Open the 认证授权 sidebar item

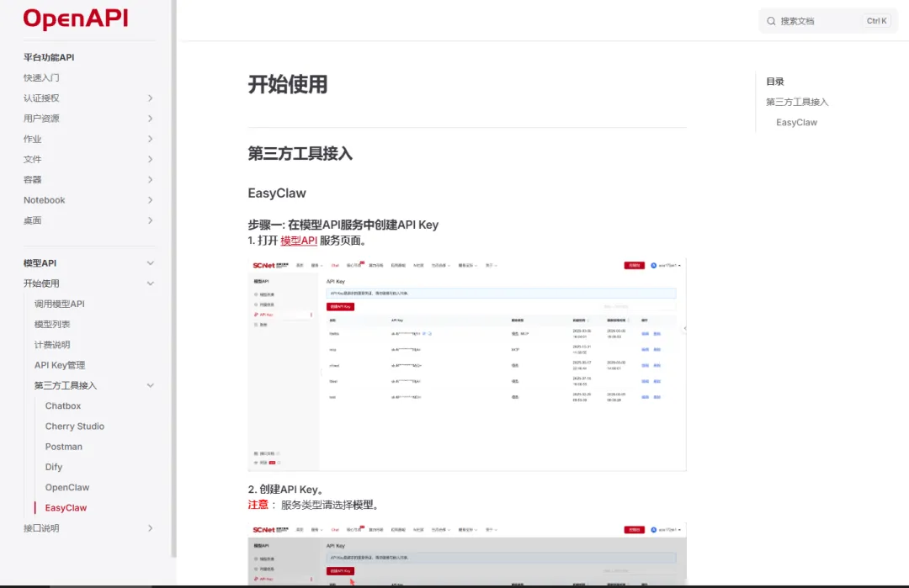[x=41, y=98]
